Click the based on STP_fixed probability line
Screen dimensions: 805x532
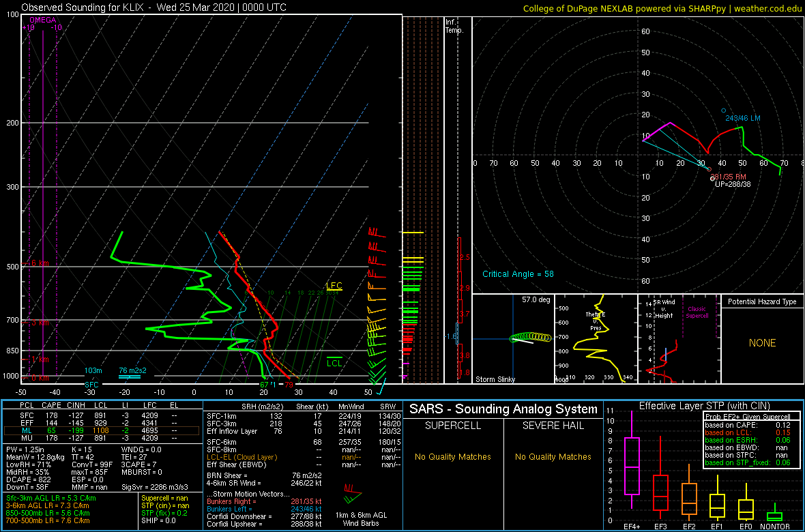[x=749, y=464]
